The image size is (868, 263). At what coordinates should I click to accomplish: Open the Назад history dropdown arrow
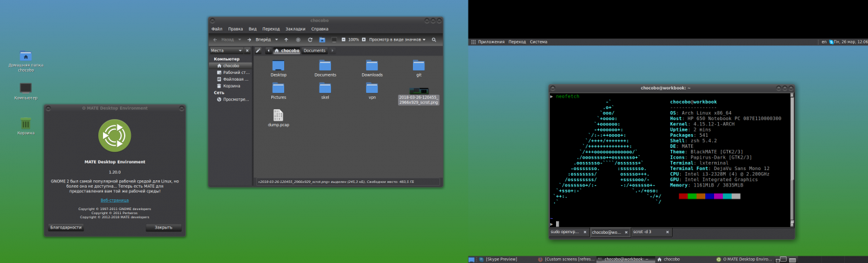tap(239, 39)
